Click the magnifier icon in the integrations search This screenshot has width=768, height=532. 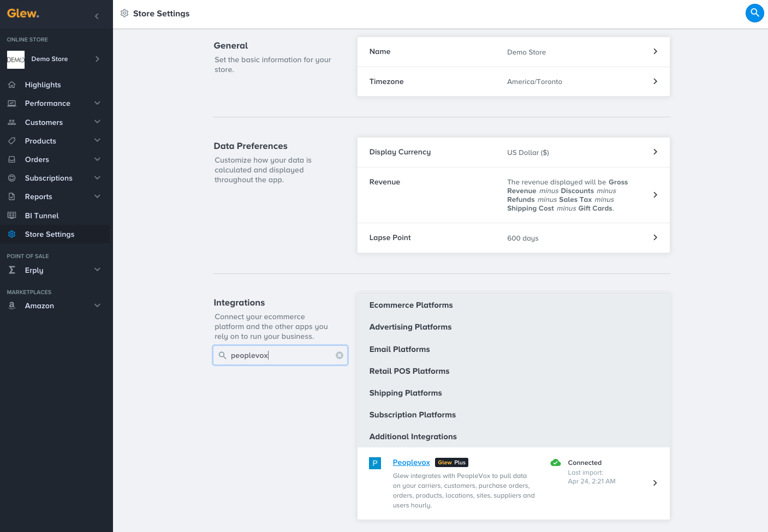pyautogui.click(x=222, y=355)
